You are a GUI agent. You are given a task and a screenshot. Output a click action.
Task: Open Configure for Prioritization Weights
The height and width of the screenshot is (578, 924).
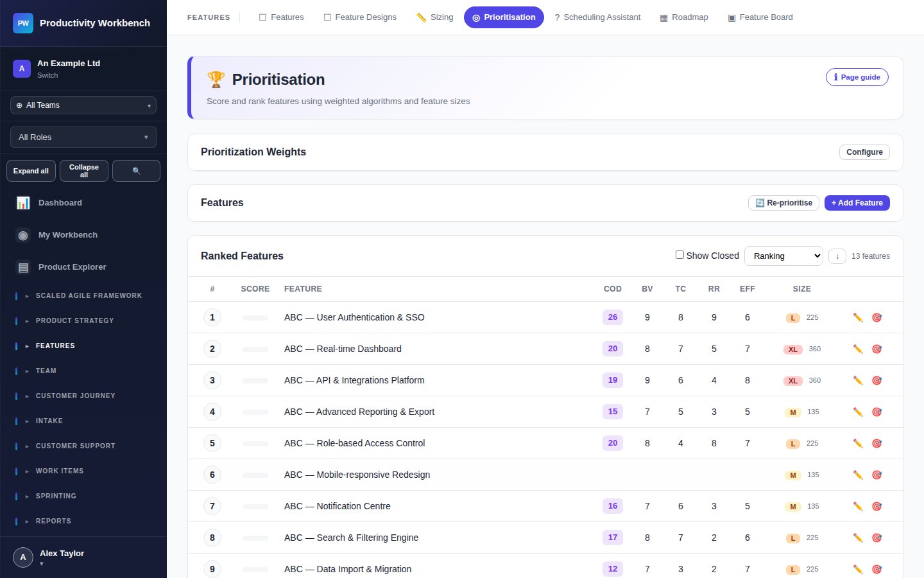click(x=864, y=152)
